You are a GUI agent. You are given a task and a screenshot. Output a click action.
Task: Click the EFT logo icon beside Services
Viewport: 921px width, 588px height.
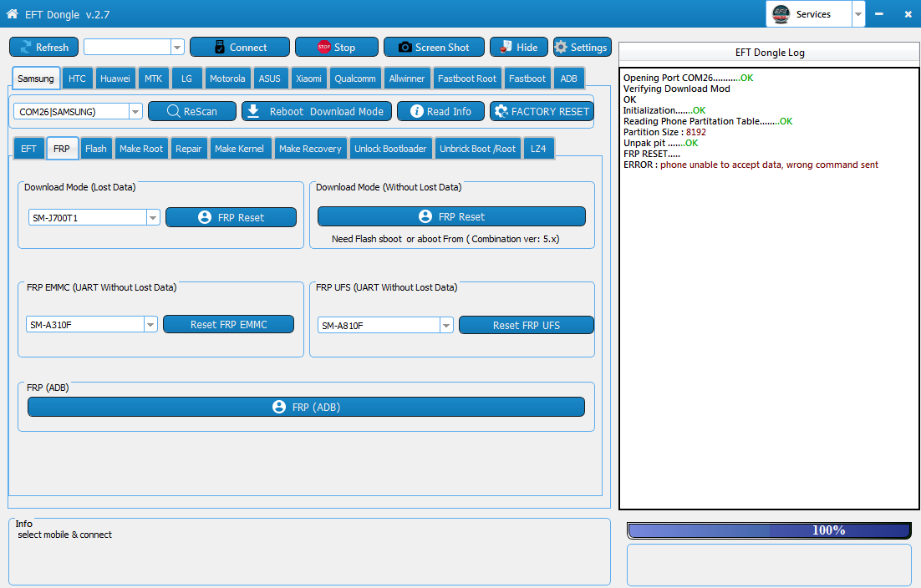[781, 14]
